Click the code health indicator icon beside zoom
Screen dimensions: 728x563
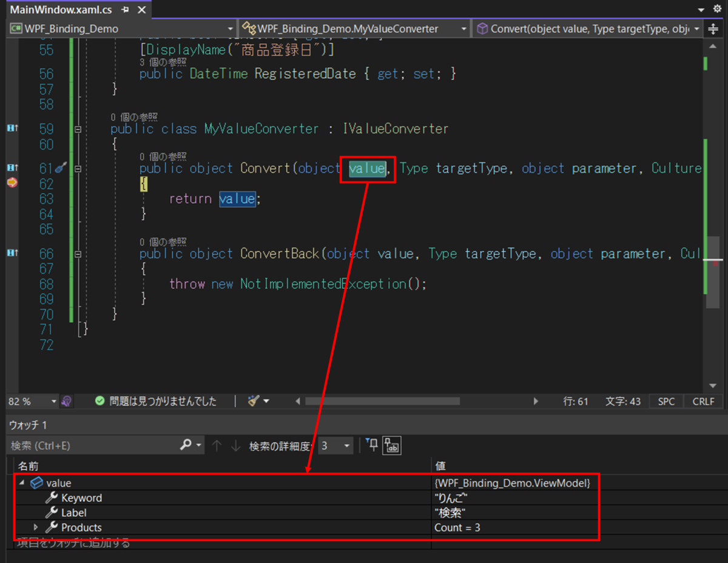tap(67, 401)
